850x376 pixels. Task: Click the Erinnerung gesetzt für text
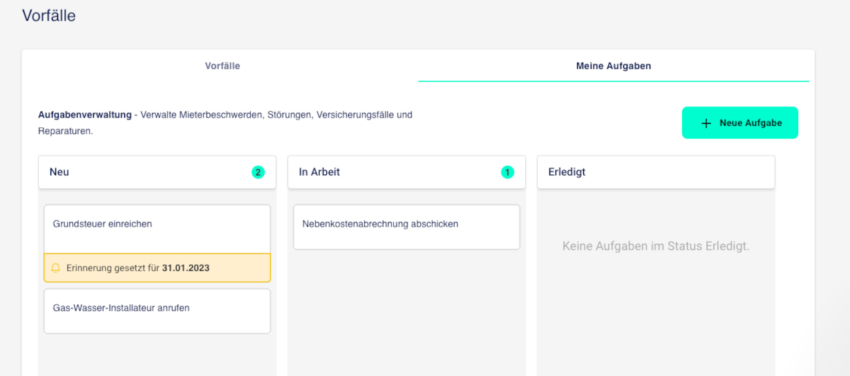click(113, 268)
